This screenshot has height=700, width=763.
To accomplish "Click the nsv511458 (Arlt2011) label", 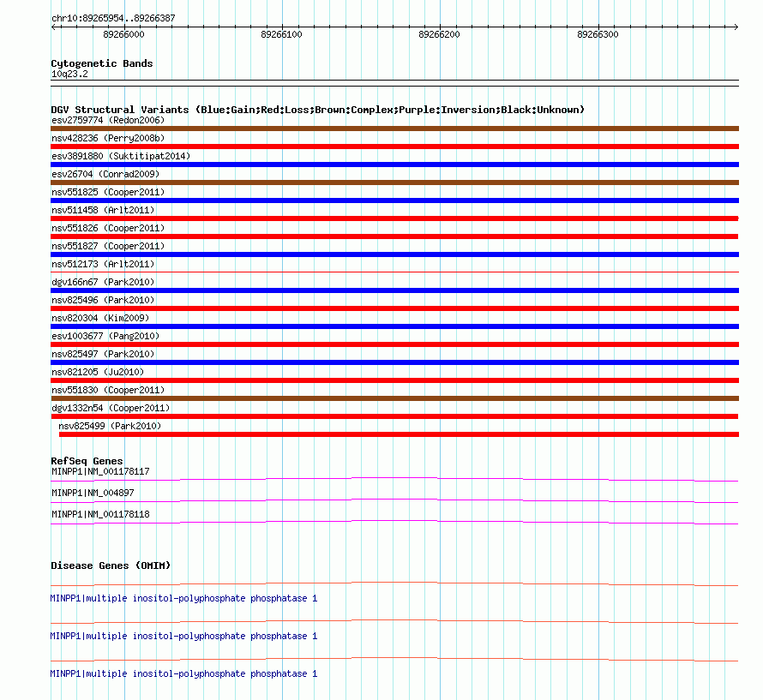I will coord(103,210).
